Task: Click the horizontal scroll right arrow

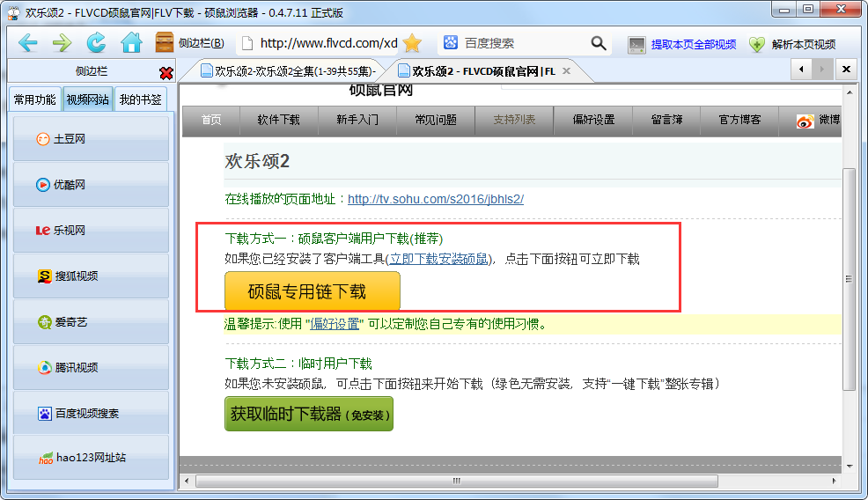Action: [834, 481]
